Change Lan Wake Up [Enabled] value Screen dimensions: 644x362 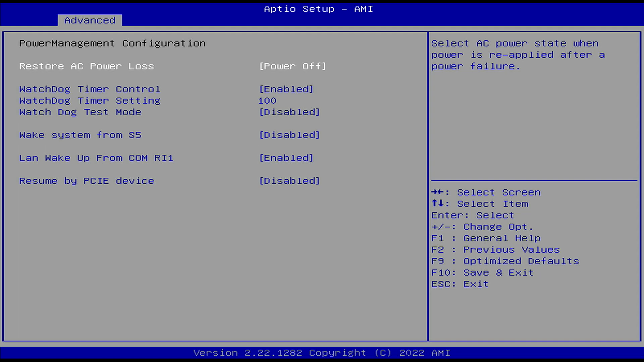[286, 158]
